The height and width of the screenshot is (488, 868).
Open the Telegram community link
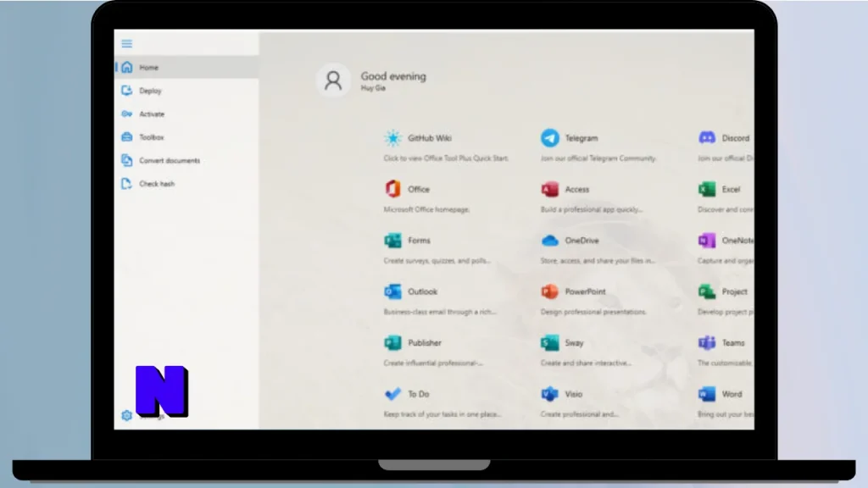click(581, 138)
